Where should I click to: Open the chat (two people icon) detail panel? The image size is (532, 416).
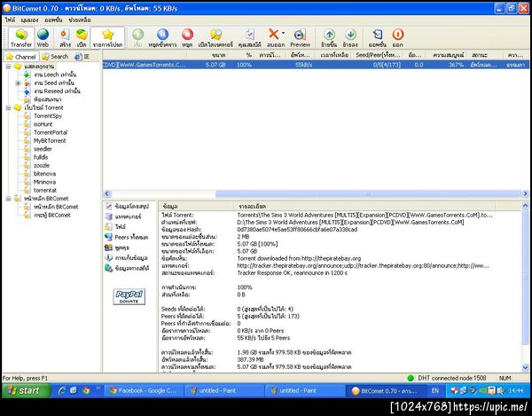pyautogui.click(x=117, y=247)
